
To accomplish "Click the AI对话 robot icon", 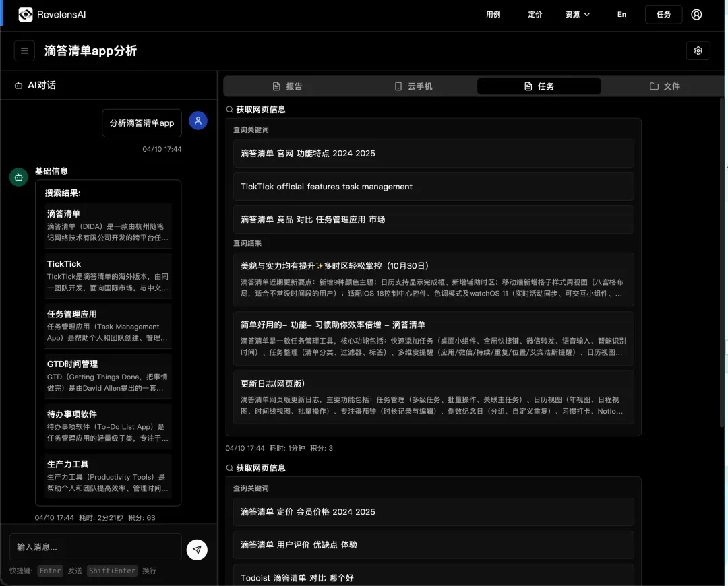I will click(x=19, y=86).
